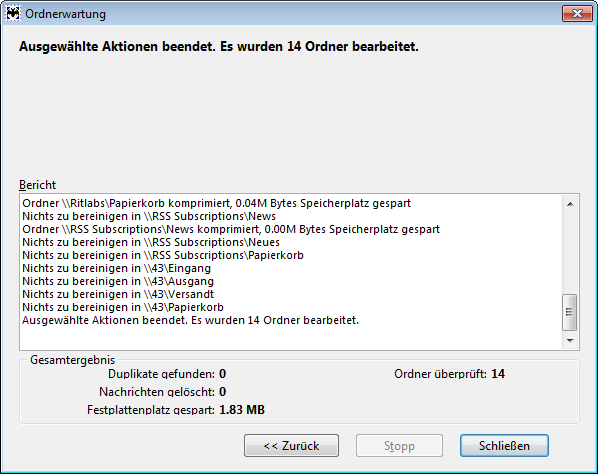Select the Ritlabs\Papierkorb komprimiert report line
The image size is (598, 474).
(217, 203)
